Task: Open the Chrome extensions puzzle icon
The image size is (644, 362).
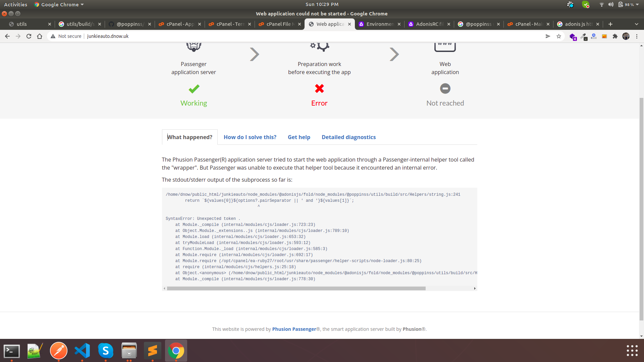Action: [615, 36]
